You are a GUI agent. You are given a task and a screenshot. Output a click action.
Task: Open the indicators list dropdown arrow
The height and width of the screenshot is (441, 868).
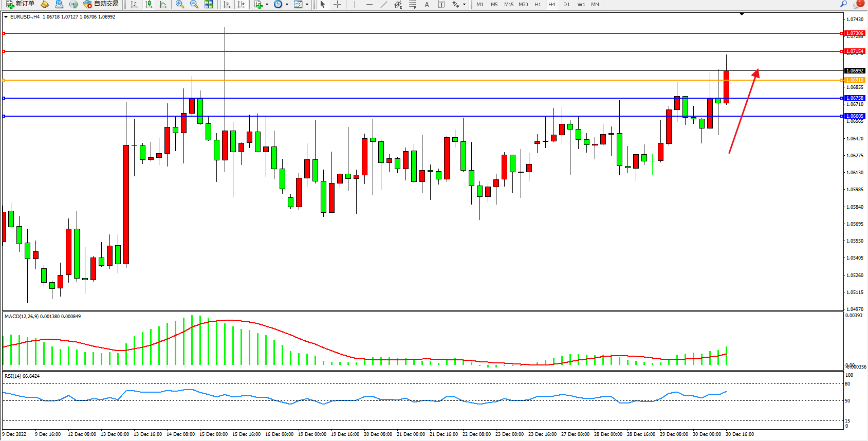[x=267, y=5]
